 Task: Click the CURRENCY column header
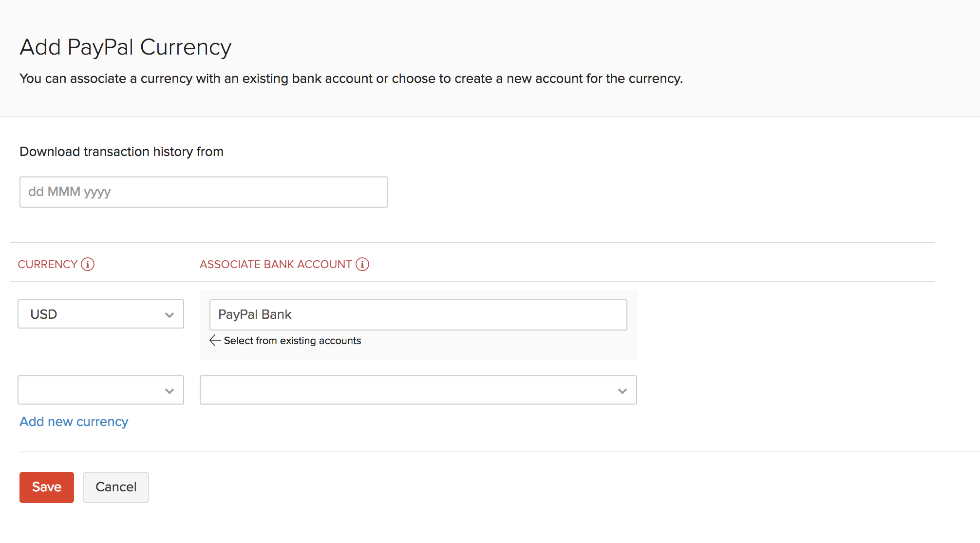point(48,264)
